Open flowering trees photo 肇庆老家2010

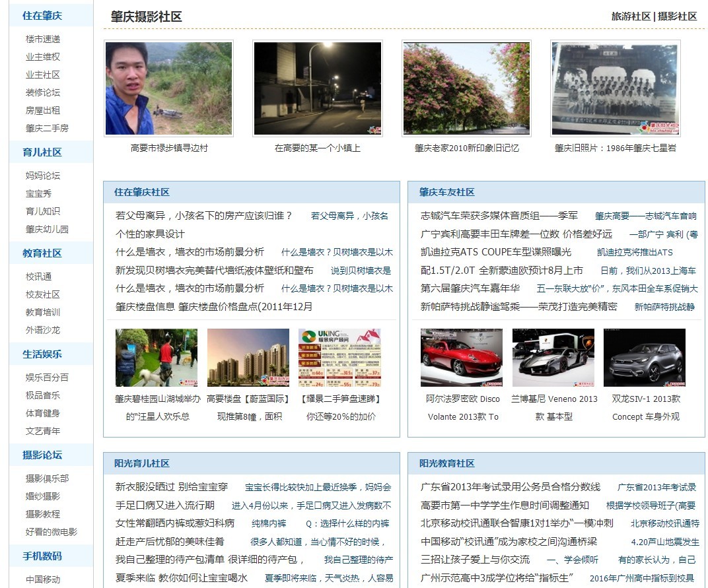click(466, 88)
